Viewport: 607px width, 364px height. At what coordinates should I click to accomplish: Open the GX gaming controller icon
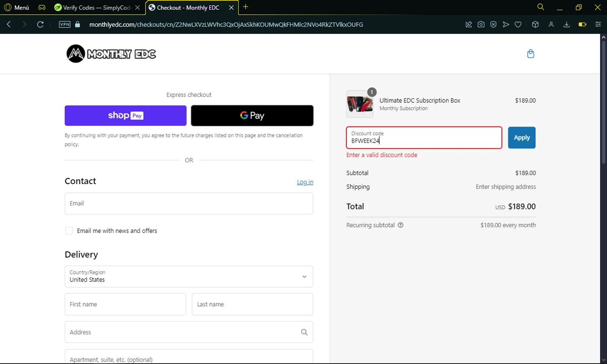click(x=42, y=7)
